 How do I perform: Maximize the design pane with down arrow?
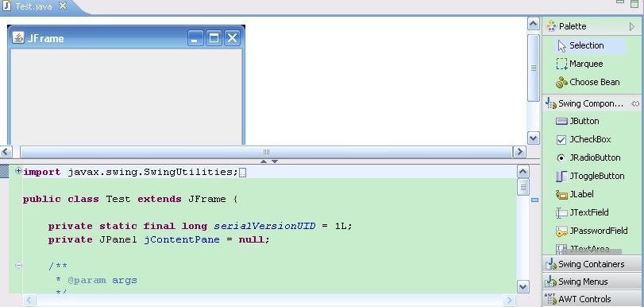pos(275,161)
